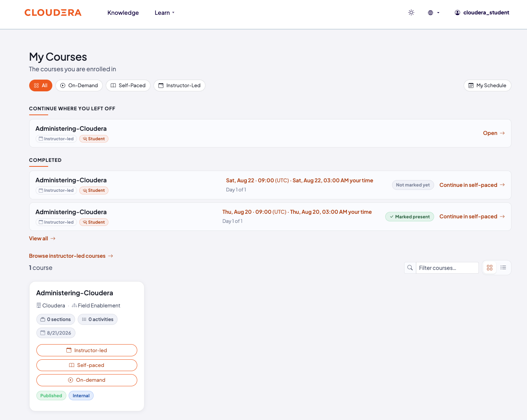Image resolution: width=527 pixels, height=420 pixels.
Task: Click the Field Enablement hierarchy icon
Action: (x=74, y=306)
